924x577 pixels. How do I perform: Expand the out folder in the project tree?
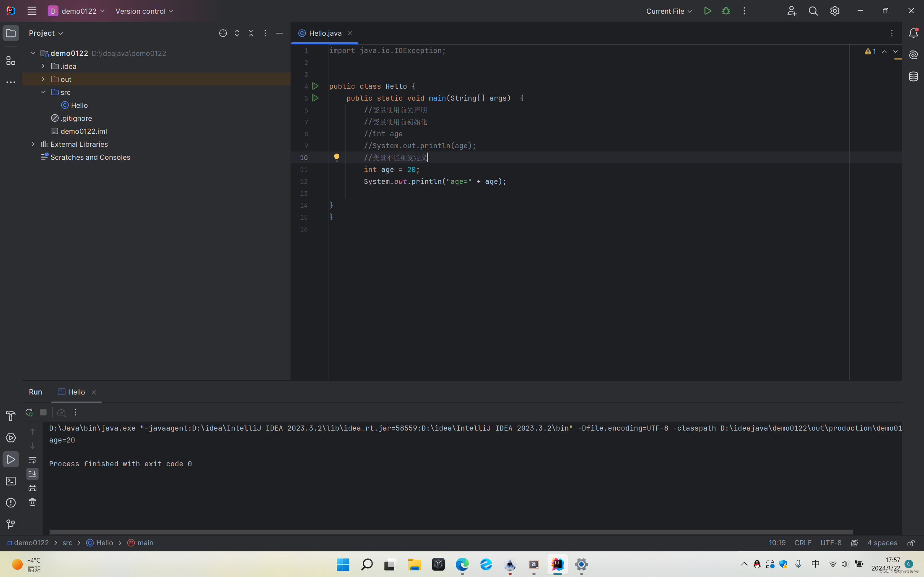pyautogui.click(x=43, y=79)
